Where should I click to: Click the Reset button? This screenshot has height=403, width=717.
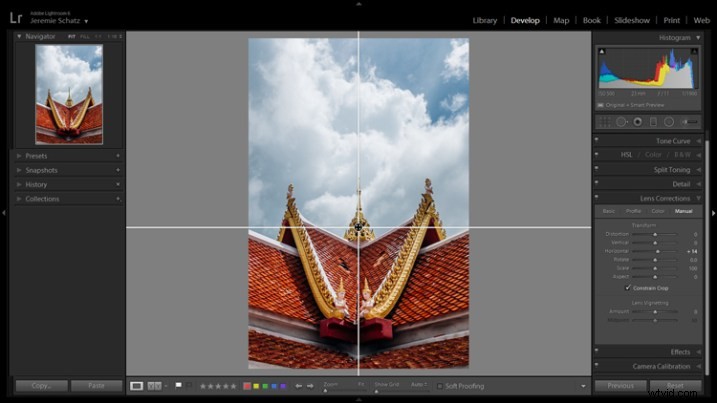tap(675, 386)
